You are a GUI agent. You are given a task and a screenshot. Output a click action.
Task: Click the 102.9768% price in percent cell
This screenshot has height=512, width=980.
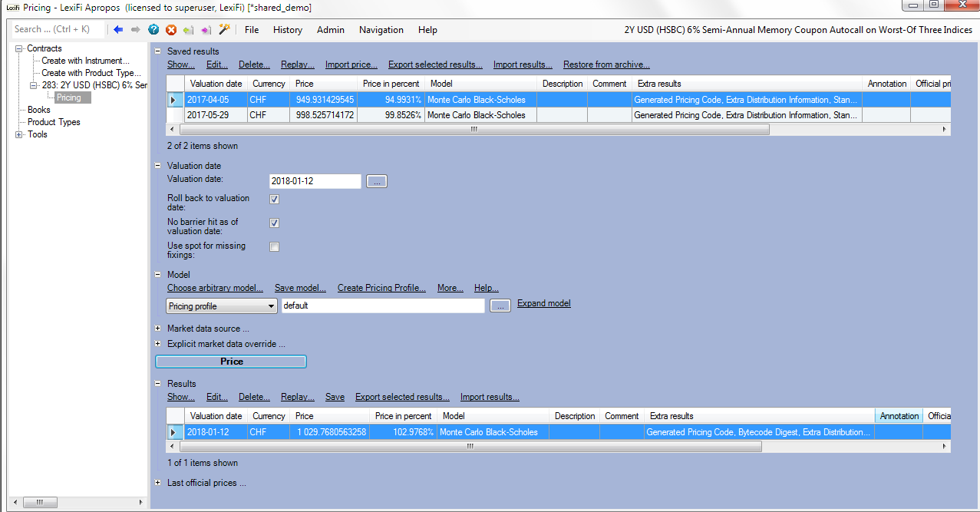click(x=404, y=432)
